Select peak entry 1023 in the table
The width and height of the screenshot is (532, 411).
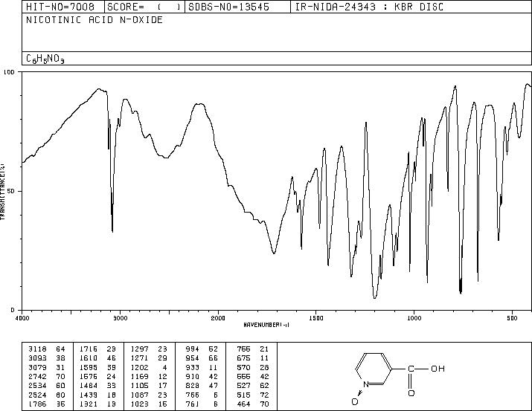pyautogui.click(x=139, y=404)
